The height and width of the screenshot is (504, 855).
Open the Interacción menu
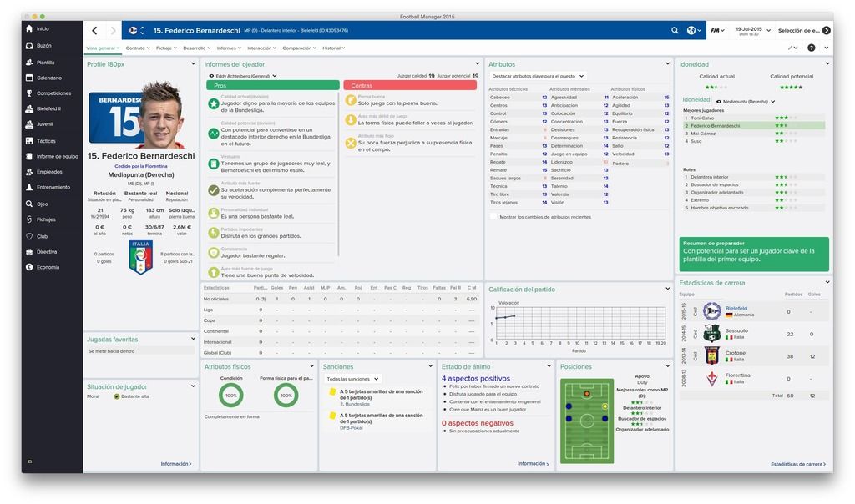pyautogui.click(x=261, y=48)
